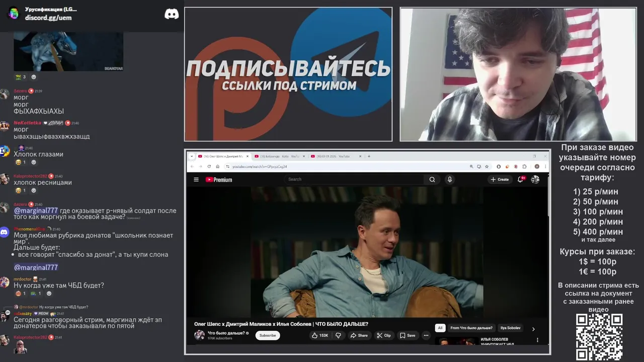
Task: Click the YouTube Premium logo
Action: [x=219, y=179]
